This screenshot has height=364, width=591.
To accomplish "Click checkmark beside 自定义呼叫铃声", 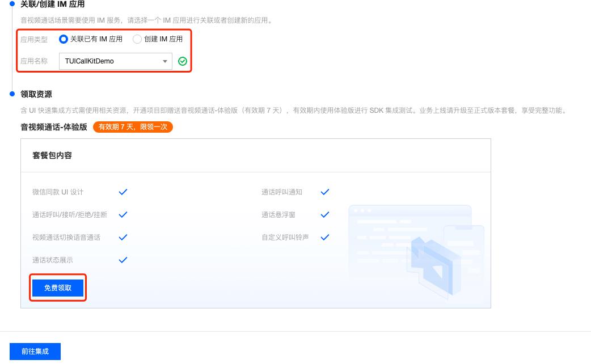I will pos(325,238).
